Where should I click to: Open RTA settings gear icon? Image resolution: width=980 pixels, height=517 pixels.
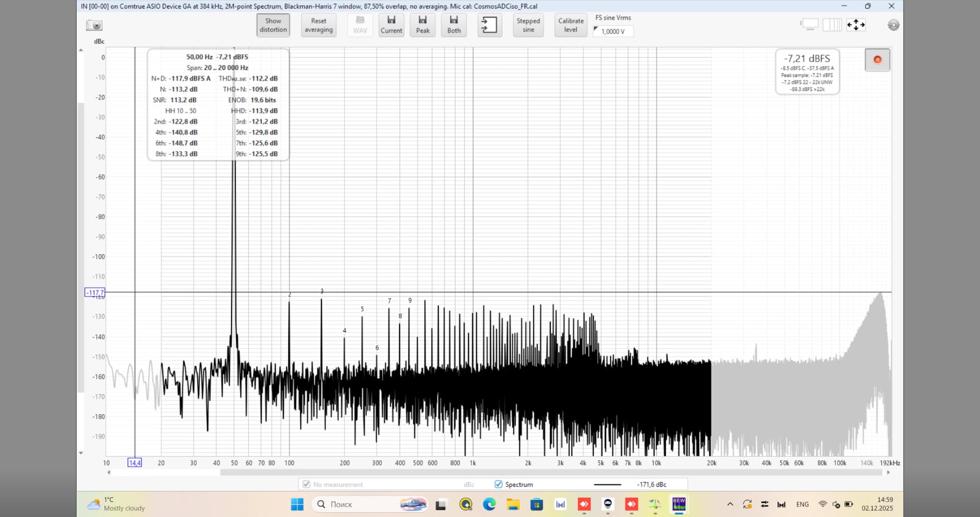pos(893,25)
